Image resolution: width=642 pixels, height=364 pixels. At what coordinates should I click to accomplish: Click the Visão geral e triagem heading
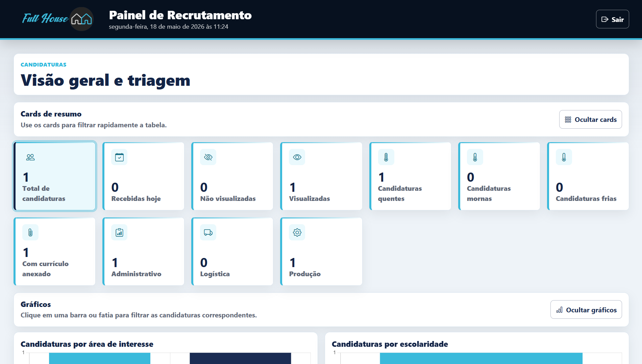click(105, 80)
